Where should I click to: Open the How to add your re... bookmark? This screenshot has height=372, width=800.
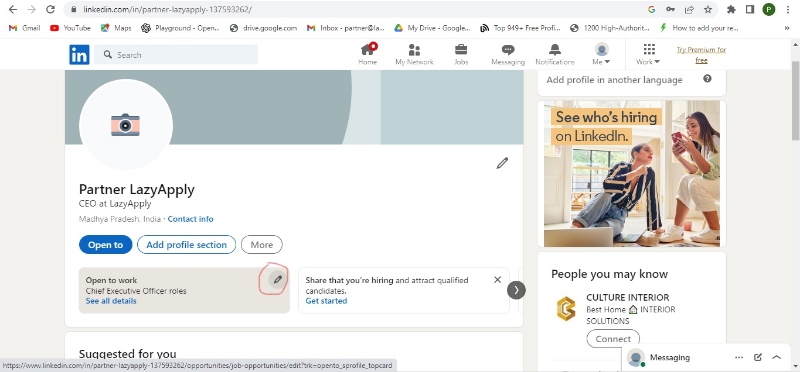click(x=699, y=28)
